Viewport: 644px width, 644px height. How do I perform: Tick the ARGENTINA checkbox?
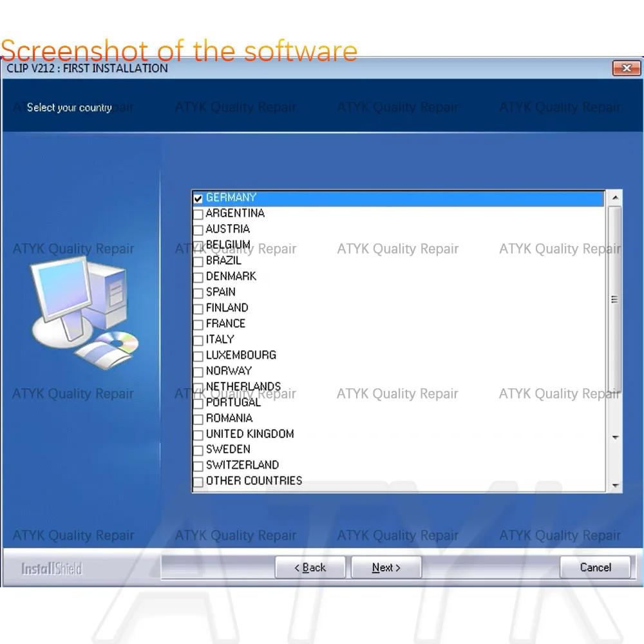click(198, 214)
